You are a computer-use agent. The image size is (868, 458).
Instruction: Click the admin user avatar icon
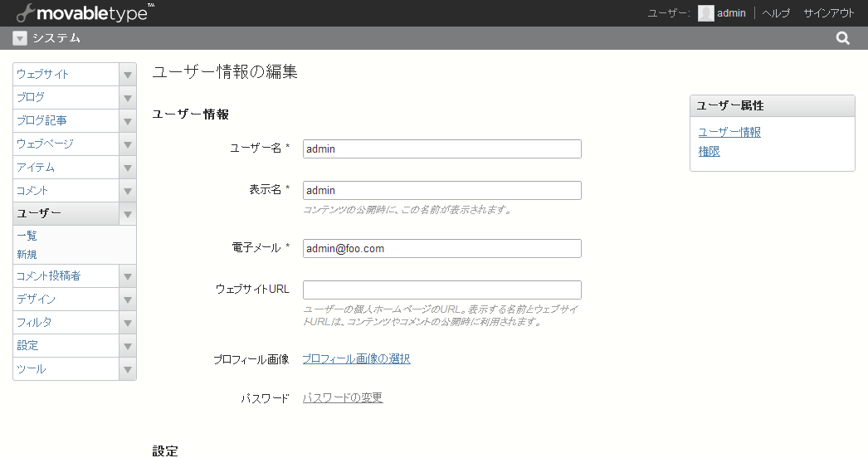706,13
